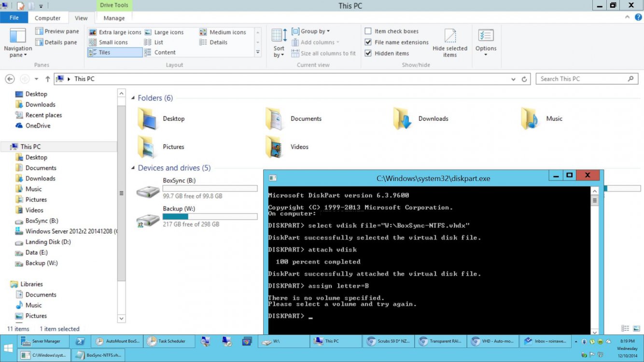Click the Backup drive capacity bar

click(x=210, y=216)
